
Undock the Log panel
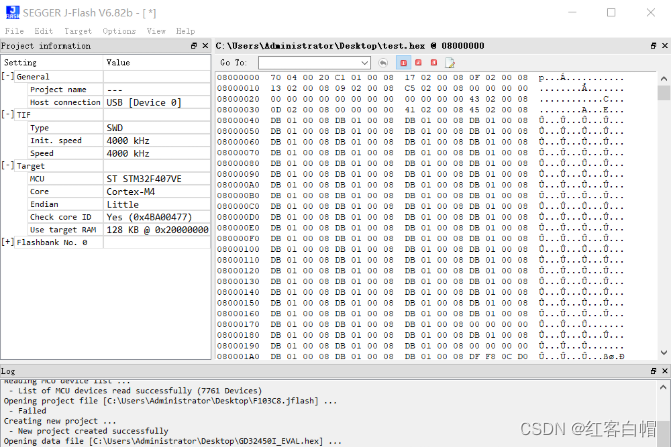click(x=653, y=371)
